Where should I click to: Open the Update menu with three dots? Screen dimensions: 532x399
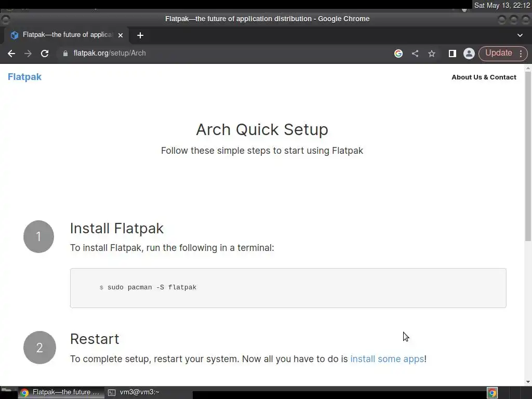tap(521, 54)
